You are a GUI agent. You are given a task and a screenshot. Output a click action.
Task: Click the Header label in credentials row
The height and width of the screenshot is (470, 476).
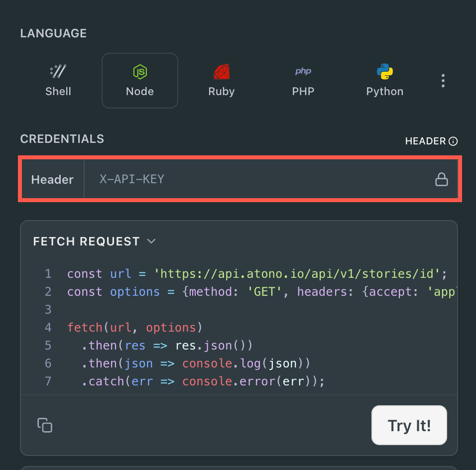pyautogui.click(x=52, y=179)
